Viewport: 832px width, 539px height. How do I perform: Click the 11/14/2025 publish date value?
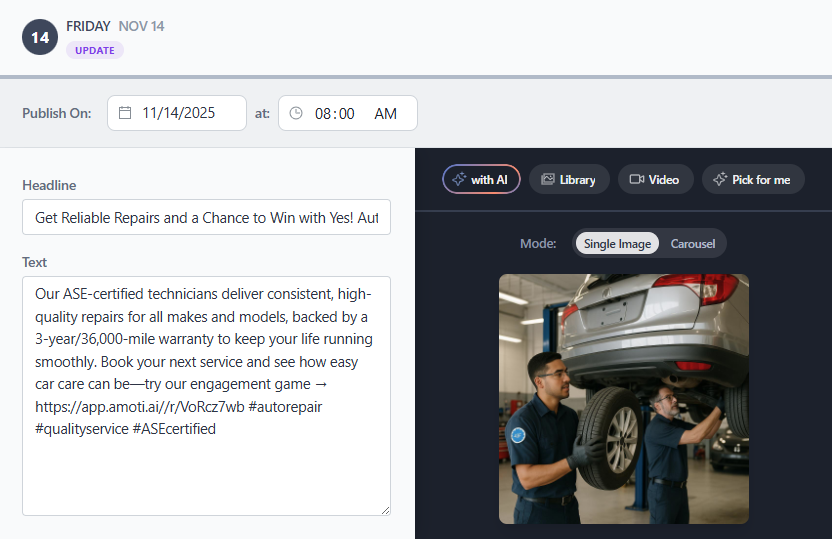pos(179,113)
